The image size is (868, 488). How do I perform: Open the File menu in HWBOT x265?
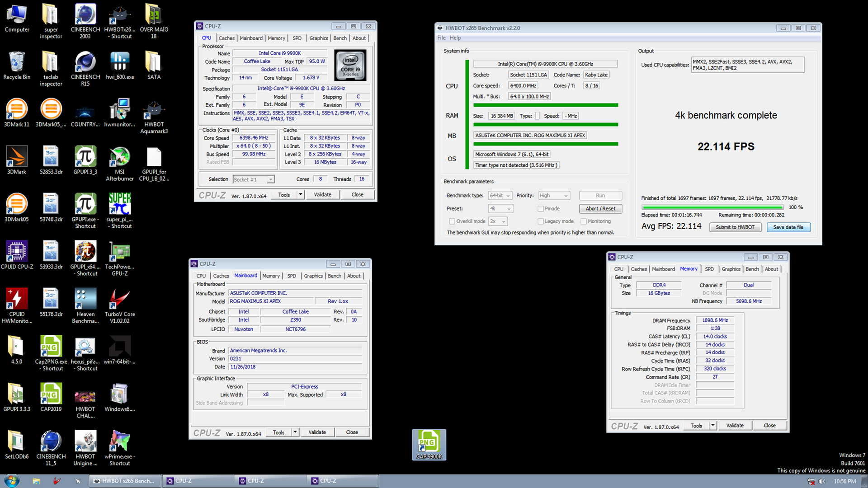(441, 38)
